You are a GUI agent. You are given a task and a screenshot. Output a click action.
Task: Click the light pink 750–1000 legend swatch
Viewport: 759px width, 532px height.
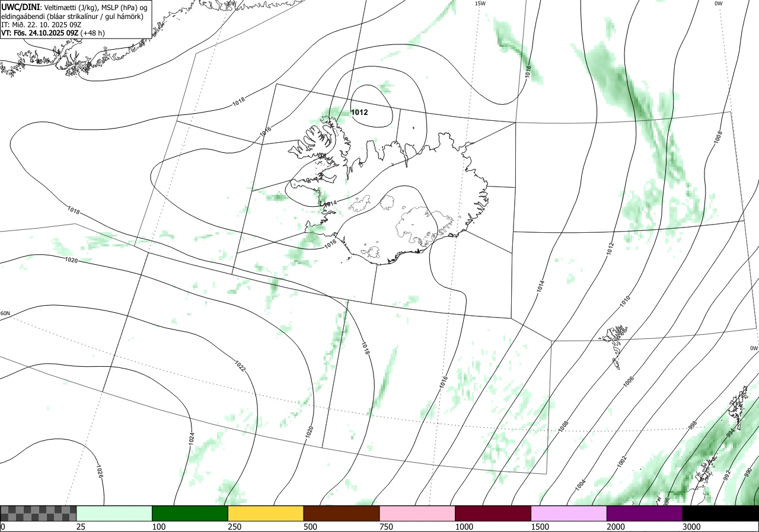click(x=417, y=513)
